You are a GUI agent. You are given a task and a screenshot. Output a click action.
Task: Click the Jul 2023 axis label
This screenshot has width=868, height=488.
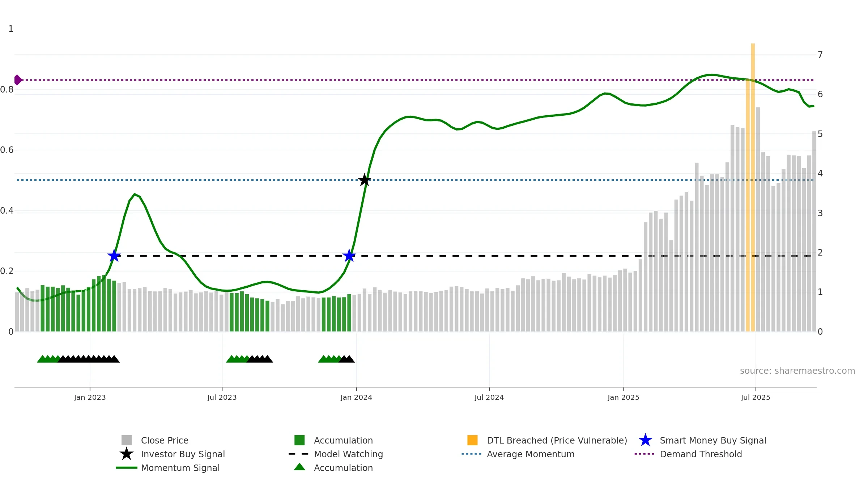coord(222,397)
